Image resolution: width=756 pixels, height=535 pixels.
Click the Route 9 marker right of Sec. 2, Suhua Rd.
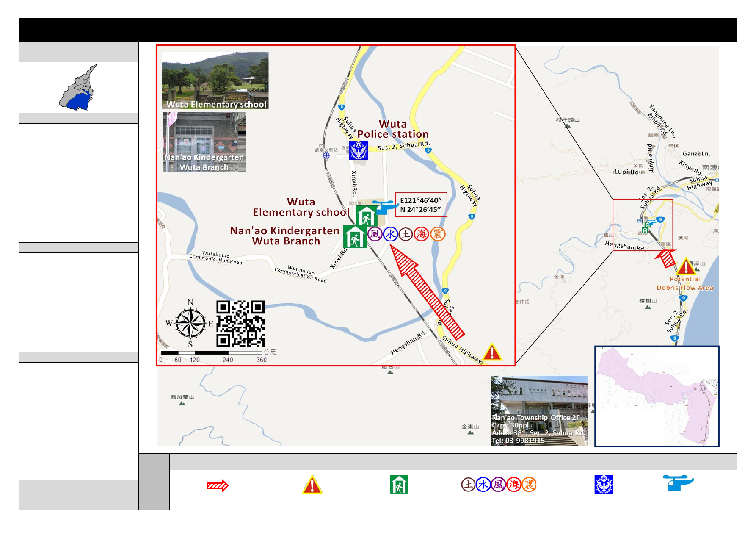428,150
